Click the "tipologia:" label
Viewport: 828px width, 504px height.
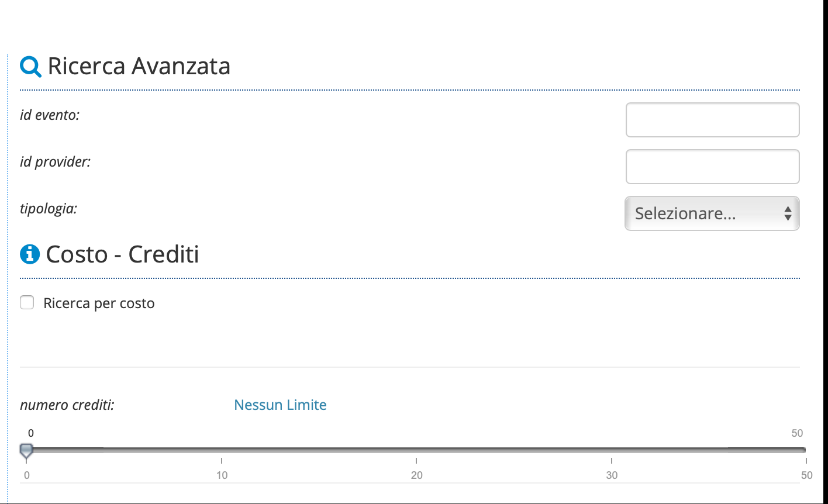(49, 209)
